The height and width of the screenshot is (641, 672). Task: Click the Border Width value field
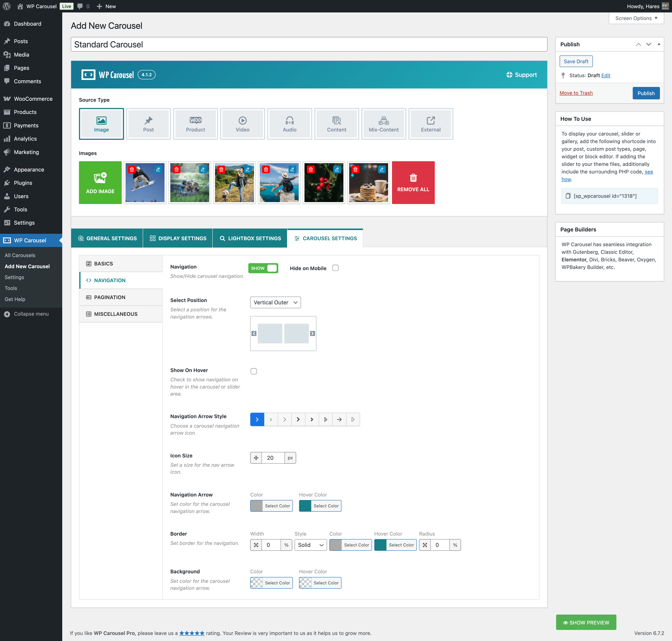[x=271, y=545]
